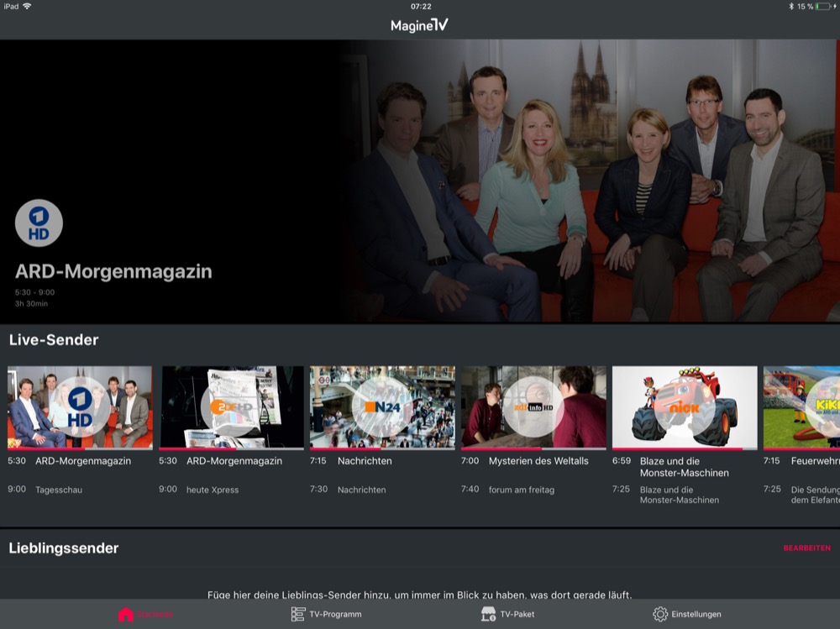Switch to the TV-Programm tab

tap(328, 614)
